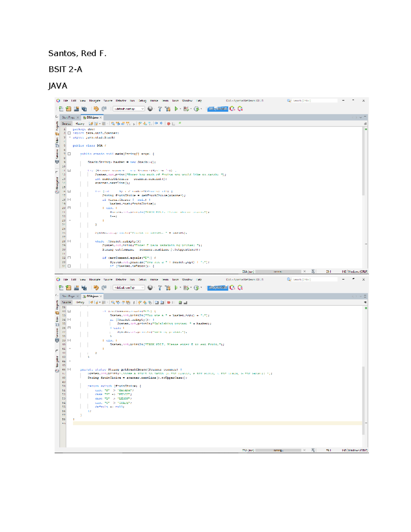Save all files using the Save All icon
The image size is (411, 532).
84,109
